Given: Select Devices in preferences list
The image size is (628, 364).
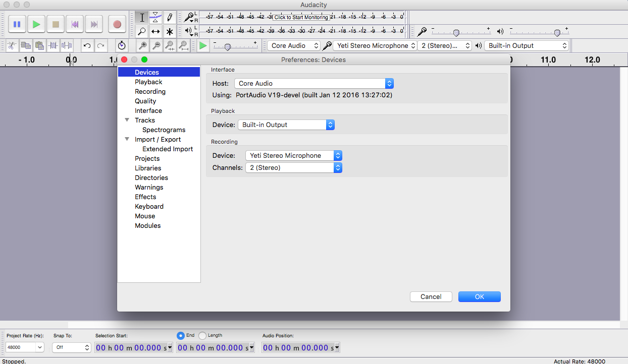Looking at the screenshot, I should click(159, 72).
